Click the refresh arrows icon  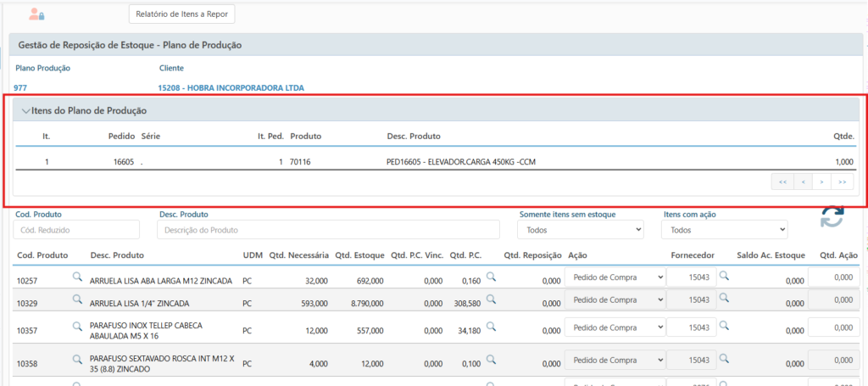[832, 218]
